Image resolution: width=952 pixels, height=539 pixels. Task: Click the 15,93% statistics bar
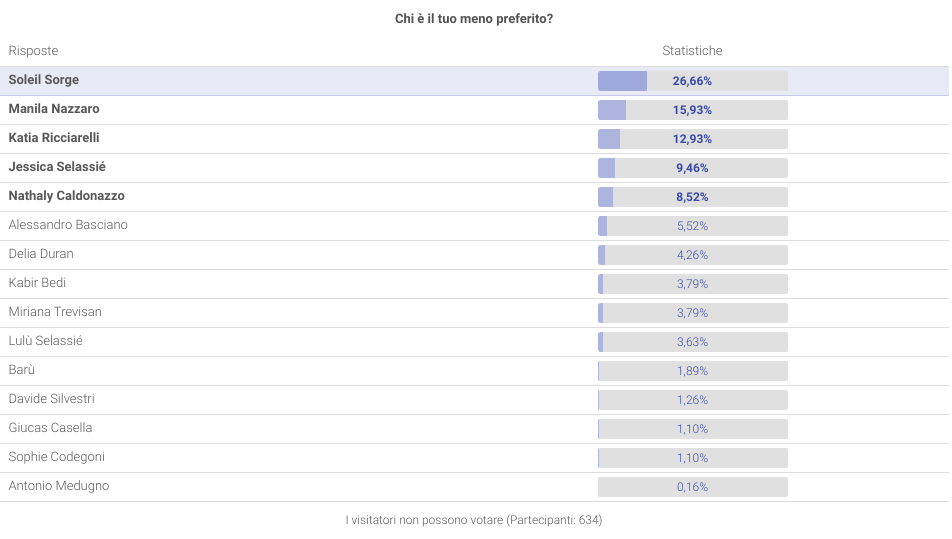[x=692, y=110]
